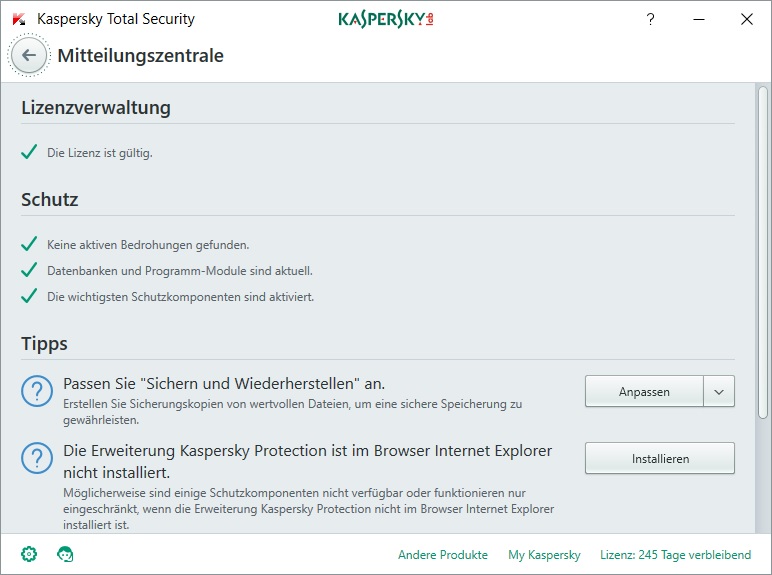The width and height of the screenshot is (772, 575).
Task: Click question mark icon beside "Sichern und Wiederherstellen" tip
Action: click(37, 392)
